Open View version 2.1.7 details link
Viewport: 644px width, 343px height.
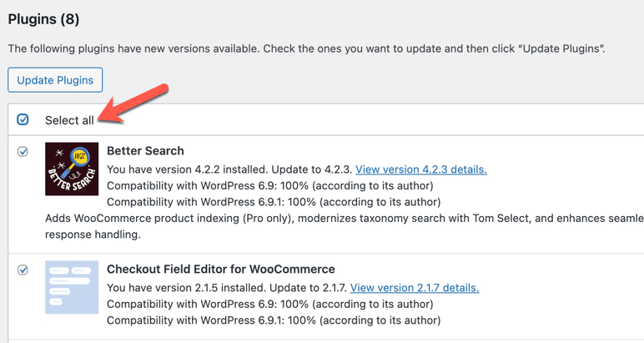pos(414,288)
